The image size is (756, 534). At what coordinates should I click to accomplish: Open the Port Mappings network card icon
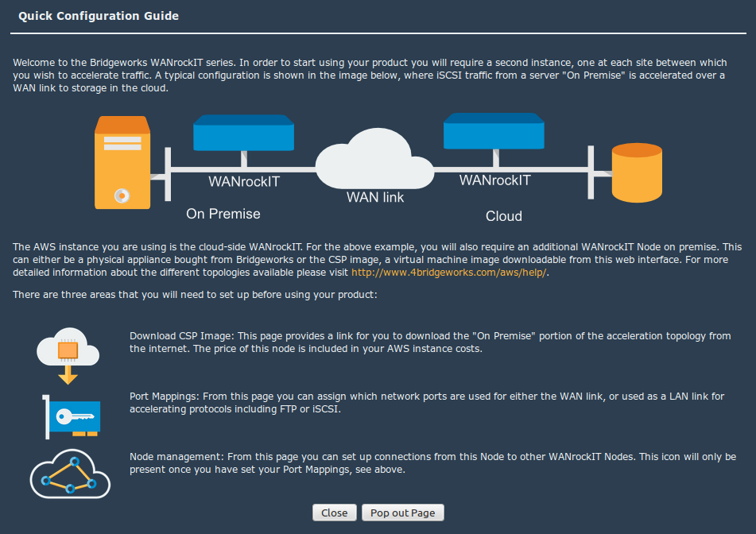point(72,417)
